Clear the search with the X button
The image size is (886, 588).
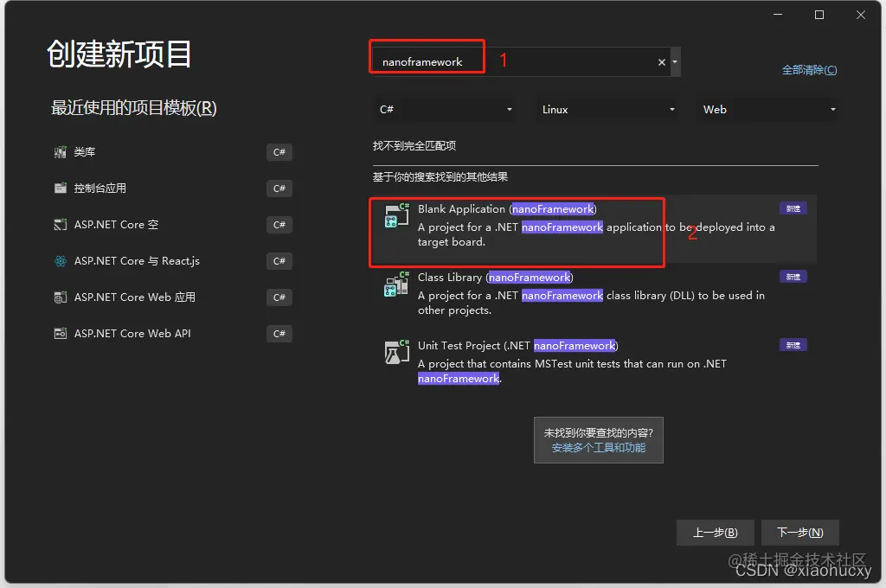point(661,61)
